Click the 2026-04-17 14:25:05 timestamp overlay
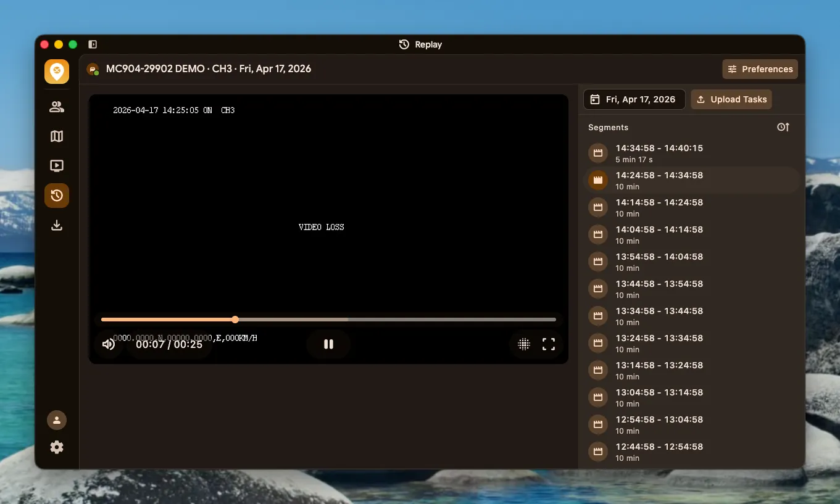The width and height of the screenshot is (840, 504). click(x=156, y=110)
